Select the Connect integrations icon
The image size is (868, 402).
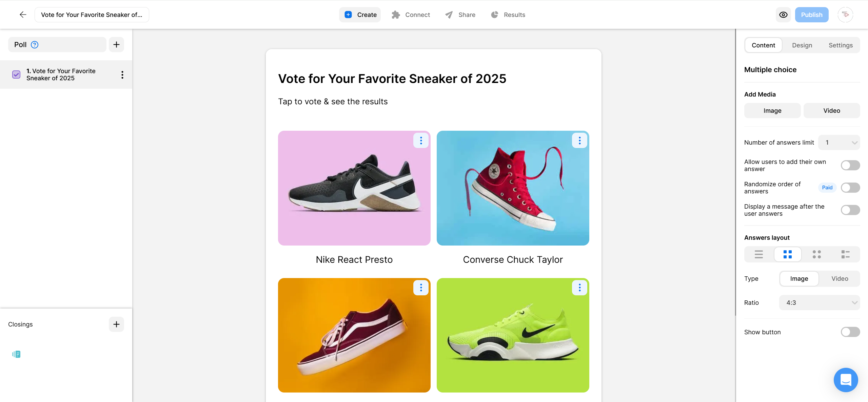tap(395, 15)
